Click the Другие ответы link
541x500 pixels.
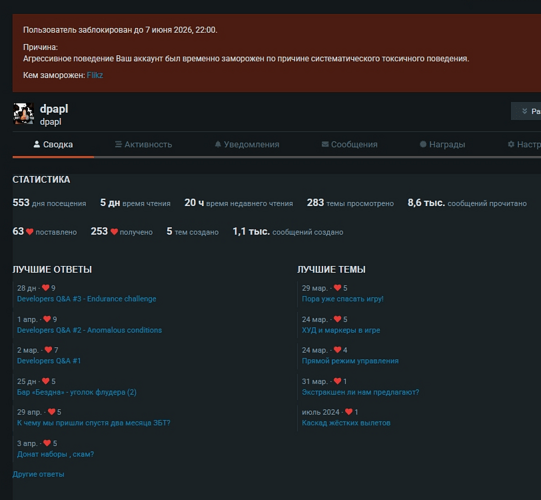click(38, 474)
